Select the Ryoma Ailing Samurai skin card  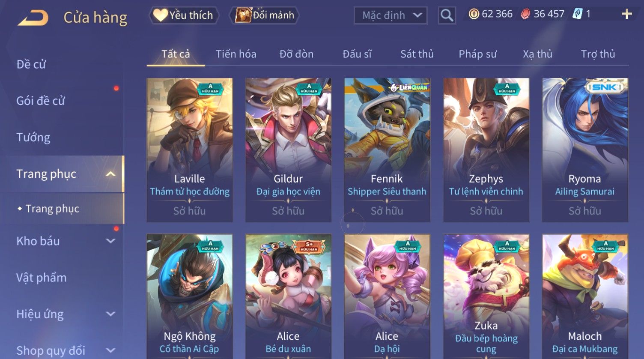[585, 150]
